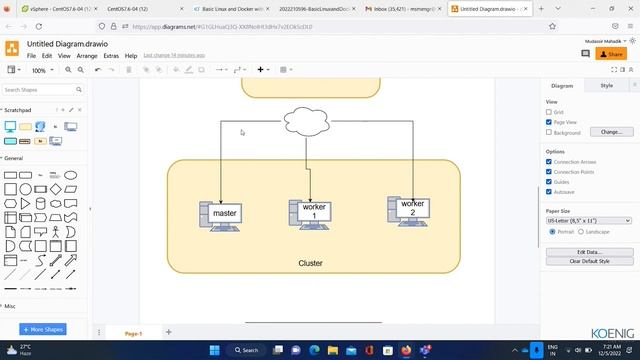The height and width of the screenshot is (360, 640).
Task: Expand the Misc shapes section
Action: 8,306
